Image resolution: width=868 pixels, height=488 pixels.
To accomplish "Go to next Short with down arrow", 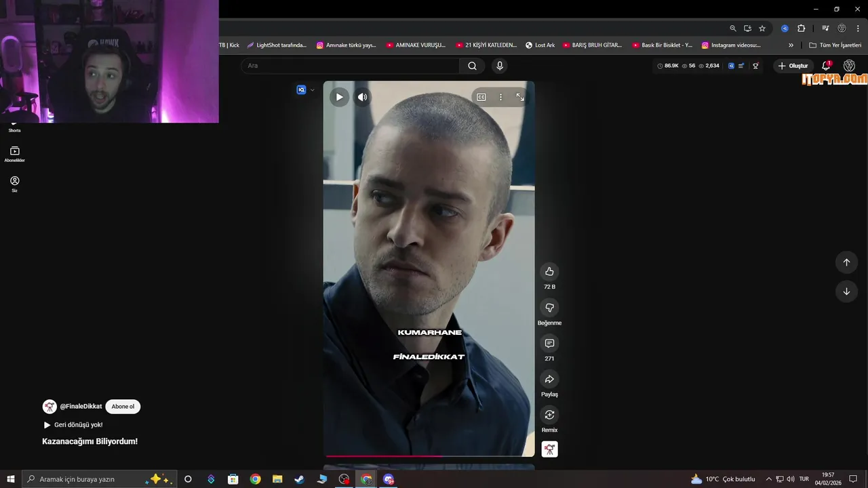I will coord(846,291).
